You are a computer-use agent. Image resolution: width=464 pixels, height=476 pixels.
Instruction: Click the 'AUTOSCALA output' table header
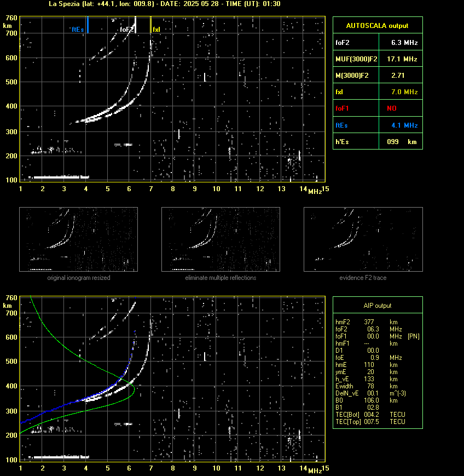click(x=377, y=26)
